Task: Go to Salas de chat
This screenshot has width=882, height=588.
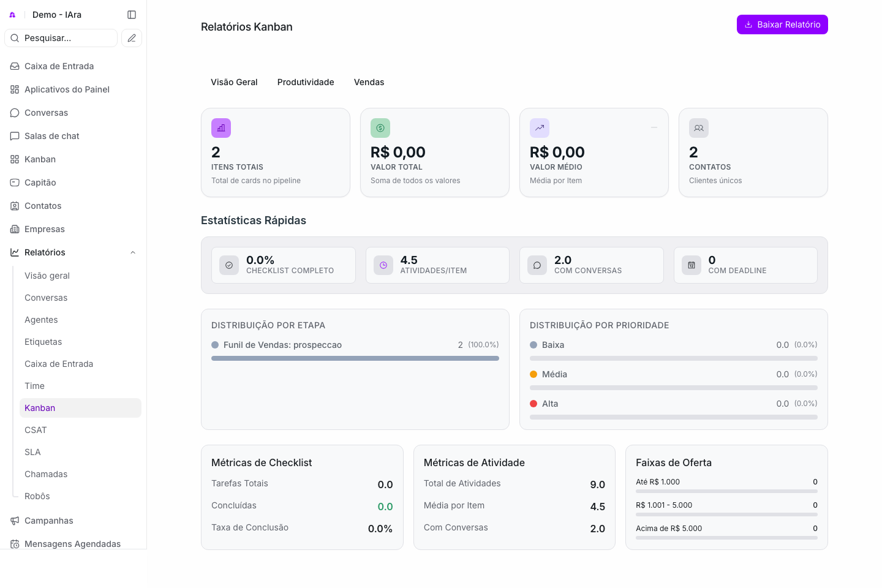Action: (x=73, y=136)
